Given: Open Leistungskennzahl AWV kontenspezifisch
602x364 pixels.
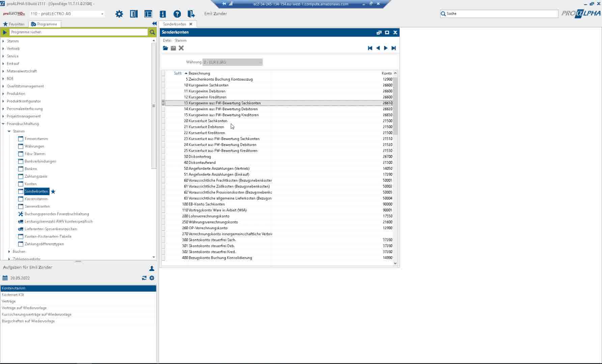Looking at the screenshot, I should coord(58,221).
